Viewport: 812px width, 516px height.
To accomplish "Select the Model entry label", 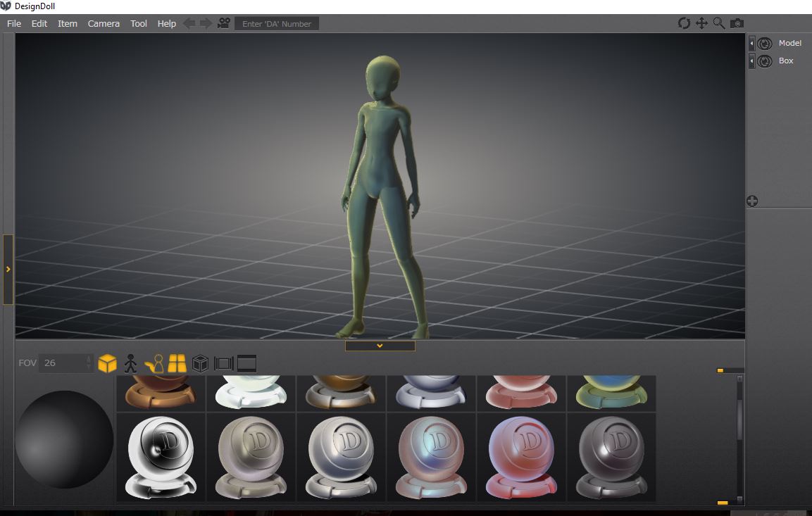I will pos(789,43).
